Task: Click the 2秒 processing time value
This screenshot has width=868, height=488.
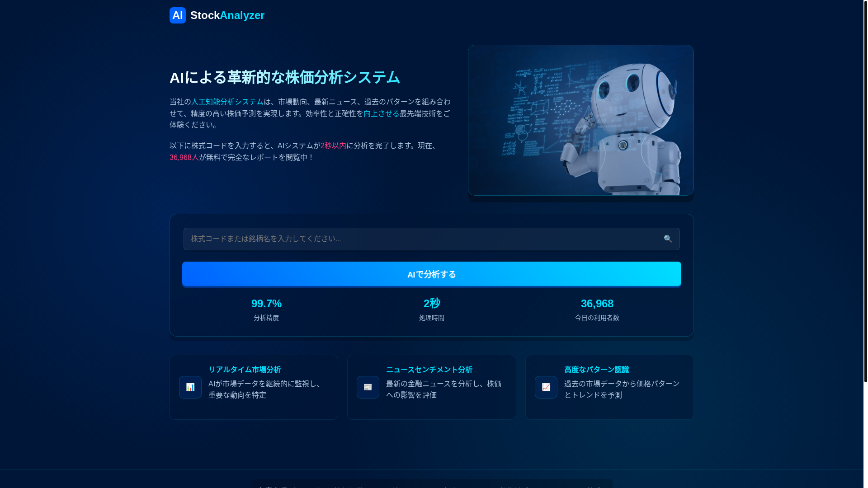Action: [x=432, y=303]
